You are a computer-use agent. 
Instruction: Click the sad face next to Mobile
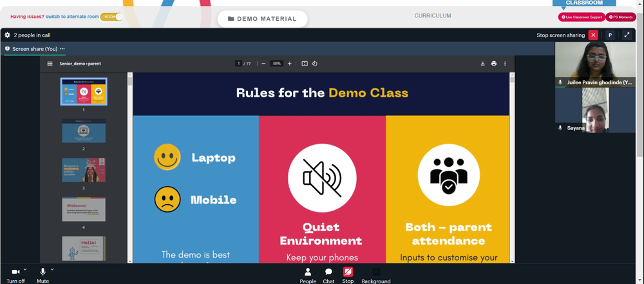167,200
